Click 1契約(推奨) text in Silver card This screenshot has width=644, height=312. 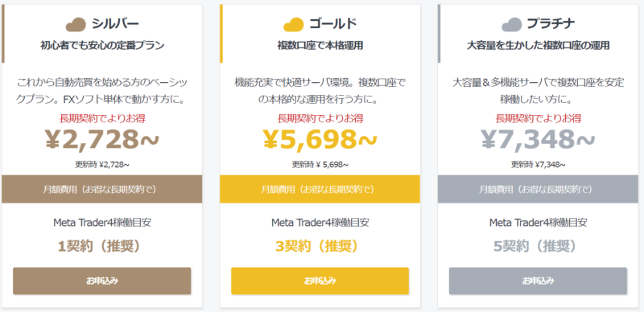102,246
